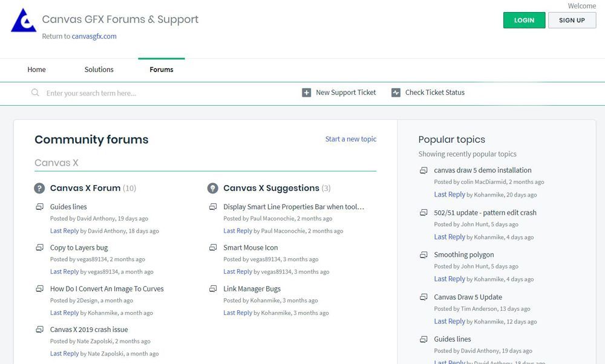Click the topic icon beside Smoothing polygon
The image size is (605, 364).
423,255
